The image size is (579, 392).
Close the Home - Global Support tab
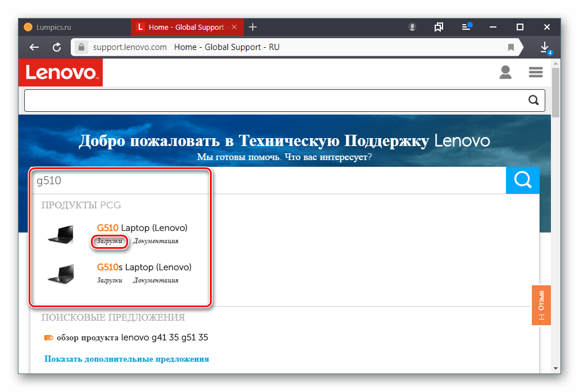click(x=234, y=27)
